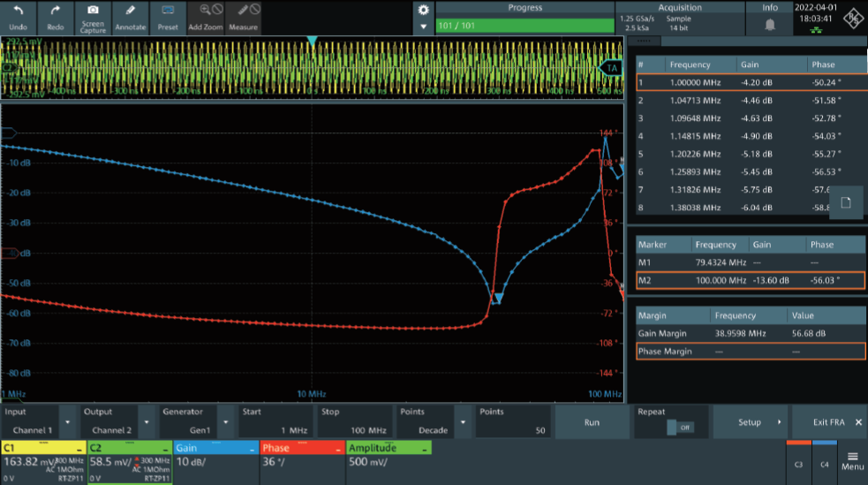
Task: Click the Info notification bell
Action: click(x=769, y=25)
